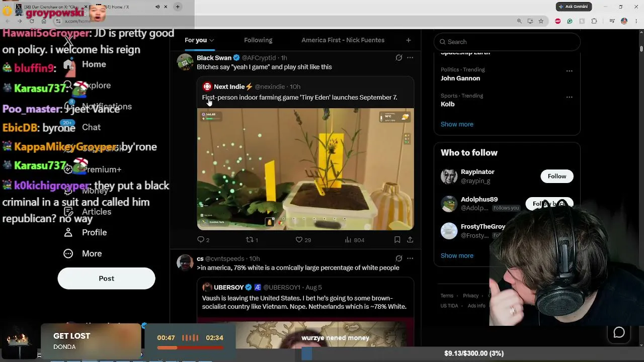The height and width of the screenshot is (362, 644).
Task: Open the Privacy footer link
Action: point(471,296)
